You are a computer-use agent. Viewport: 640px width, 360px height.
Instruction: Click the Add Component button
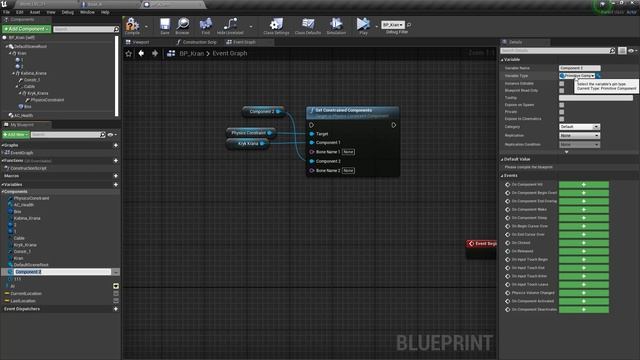coord(27,29)
